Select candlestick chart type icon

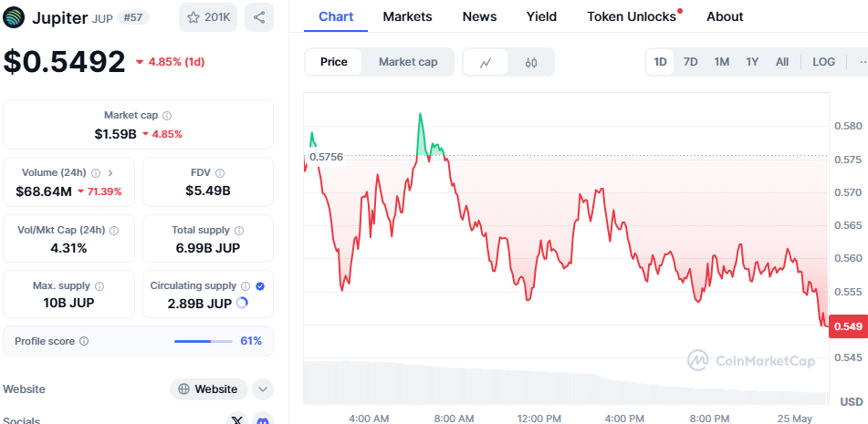click(531, 63)
